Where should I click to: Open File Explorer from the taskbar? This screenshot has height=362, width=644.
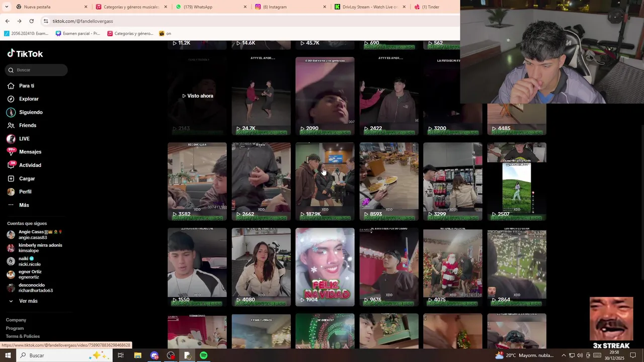pos(137,355)
